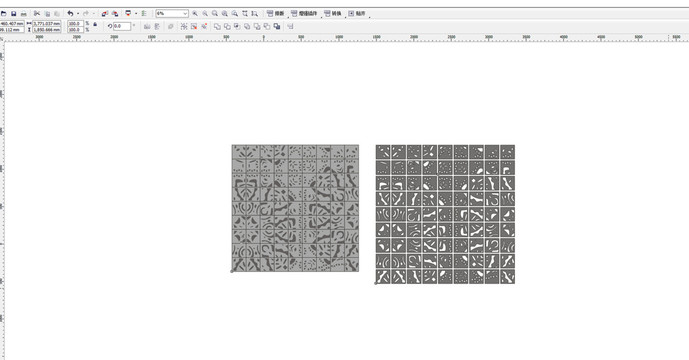Save the document with the floppy disk icon
This screenshot has width=689, height=360.
tap(14, 14)
